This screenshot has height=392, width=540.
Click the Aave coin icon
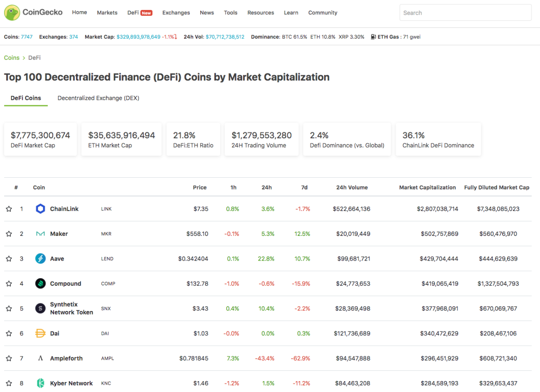tap(40, 259)
